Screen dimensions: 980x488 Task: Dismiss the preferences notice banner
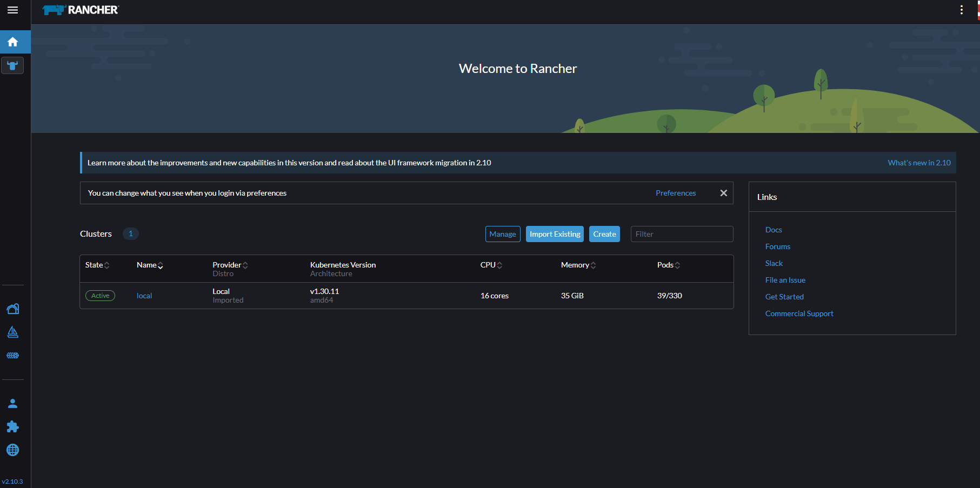tap(723, 193)
